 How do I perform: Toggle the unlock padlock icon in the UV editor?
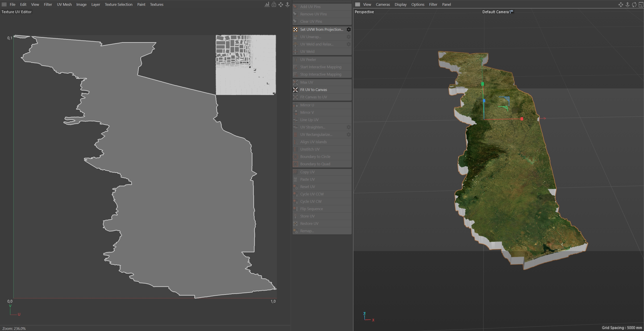274,4
